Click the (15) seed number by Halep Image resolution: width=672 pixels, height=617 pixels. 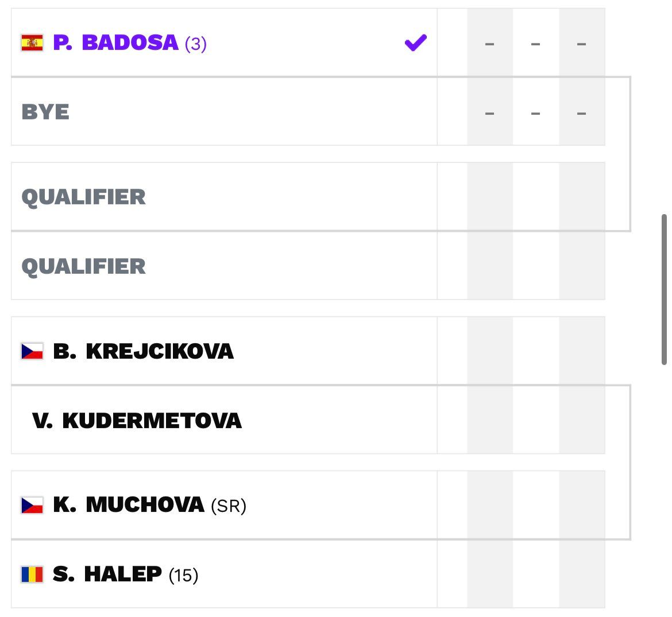(x=183, y=576)
